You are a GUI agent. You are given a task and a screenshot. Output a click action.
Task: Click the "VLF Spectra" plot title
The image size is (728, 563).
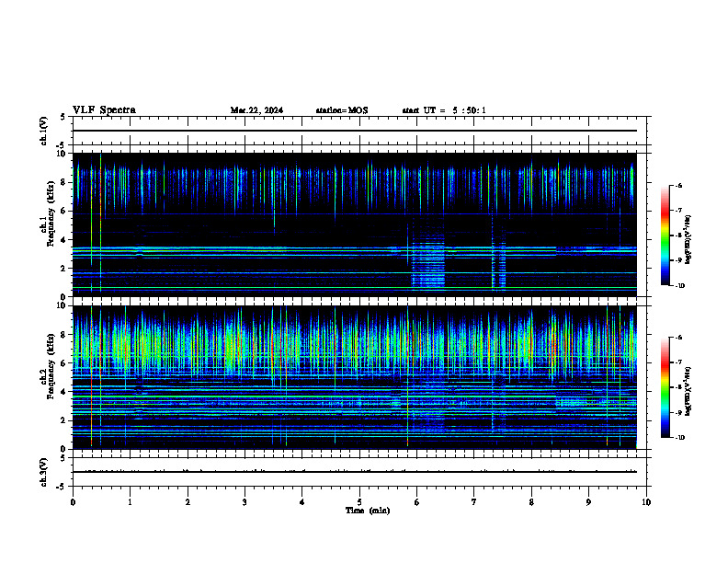[104, 110]
